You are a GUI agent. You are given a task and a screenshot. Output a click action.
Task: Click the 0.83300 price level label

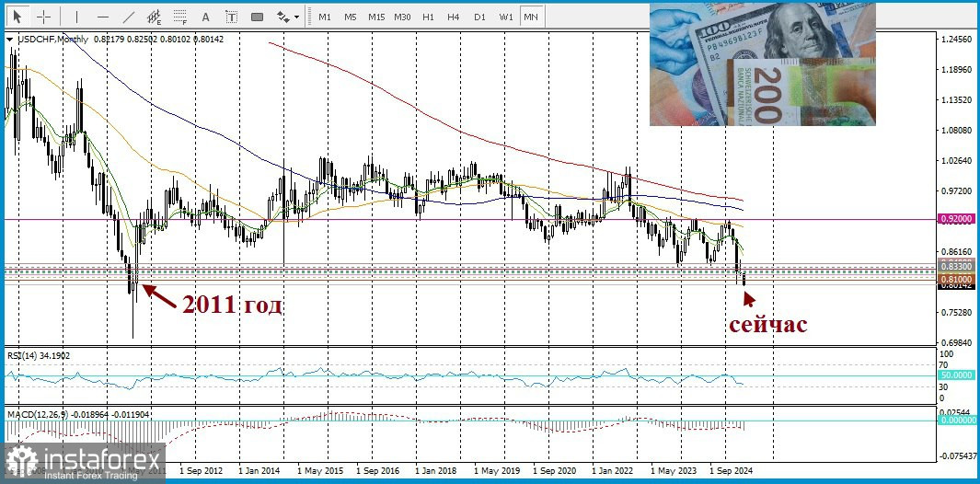(x=956, y=267)
